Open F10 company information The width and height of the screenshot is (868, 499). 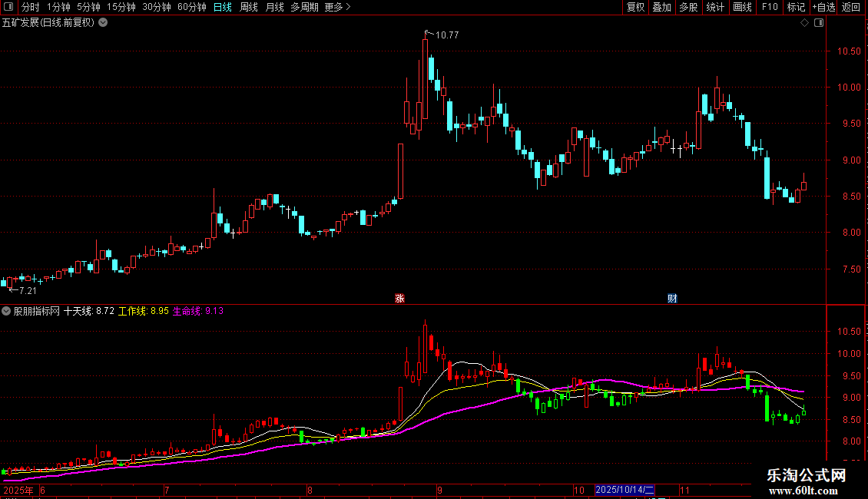pos(770,7)
